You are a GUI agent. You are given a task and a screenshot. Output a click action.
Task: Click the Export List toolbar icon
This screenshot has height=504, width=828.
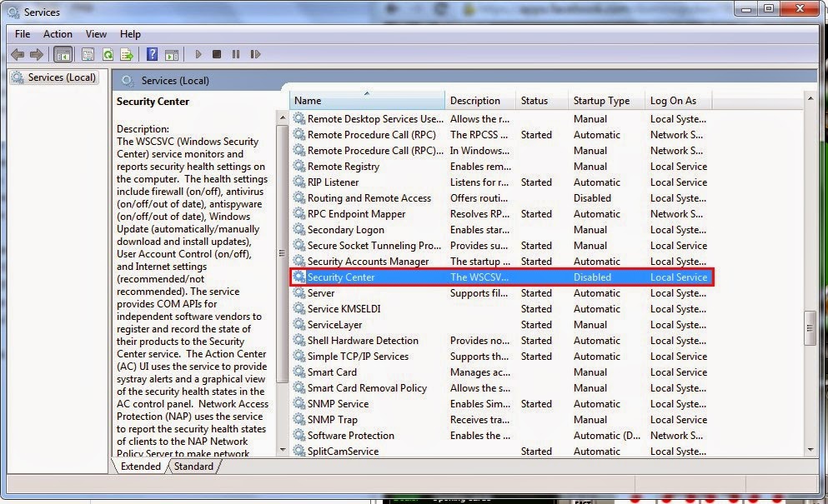127,54
